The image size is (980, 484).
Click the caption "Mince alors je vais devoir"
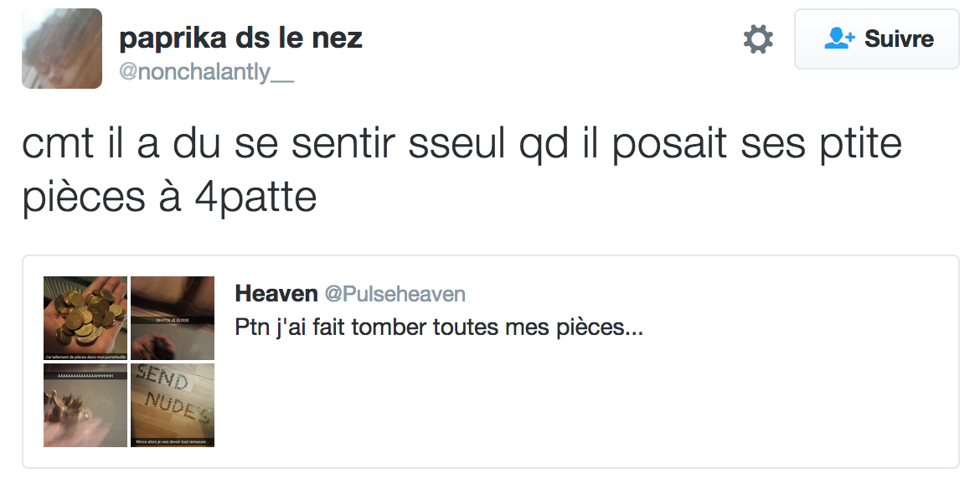173,441
